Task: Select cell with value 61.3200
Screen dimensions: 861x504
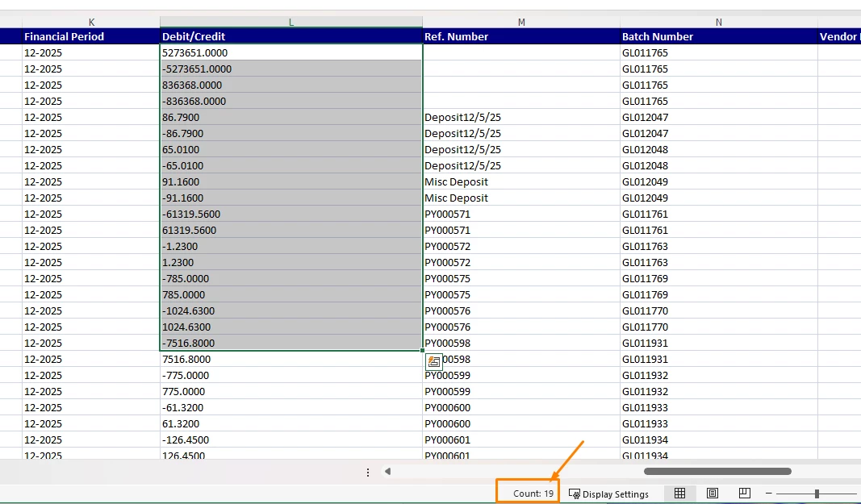Action: point(291,424)
